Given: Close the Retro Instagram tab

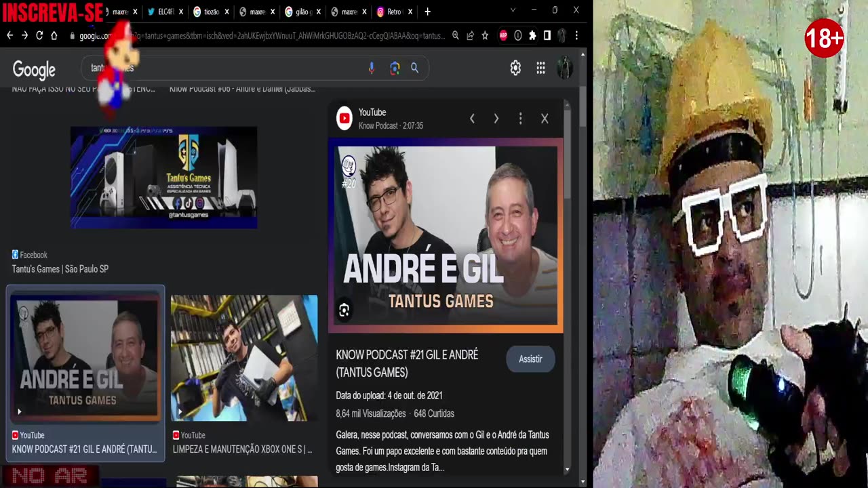Looking at the screenshot, I should tap(409, 12).
